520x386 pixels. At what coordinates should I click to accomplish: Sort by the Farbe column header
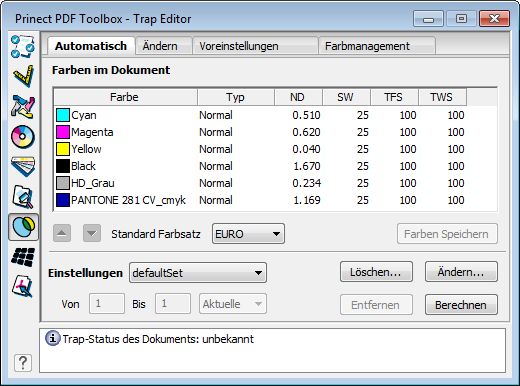[x=125, y=97]
